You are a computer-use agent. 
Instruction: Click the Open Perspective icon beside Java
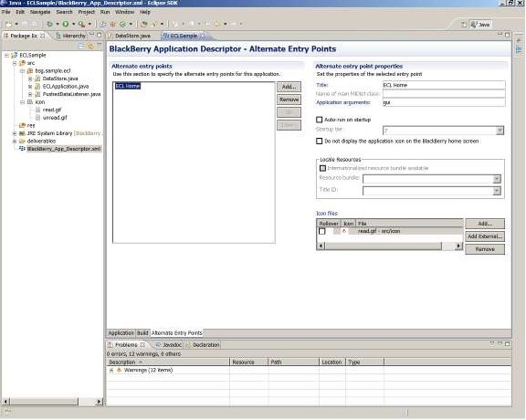464,25
